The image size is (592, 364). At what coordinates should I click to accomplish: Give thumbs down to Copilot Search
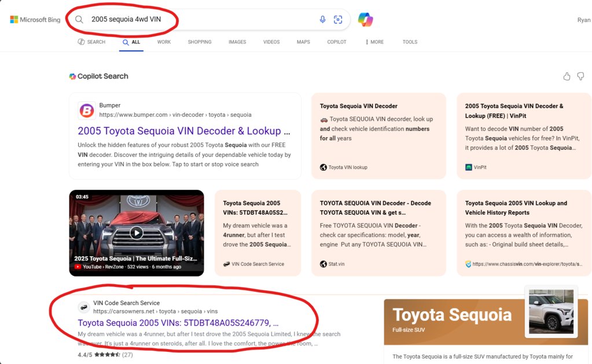(x=580, y=76)
